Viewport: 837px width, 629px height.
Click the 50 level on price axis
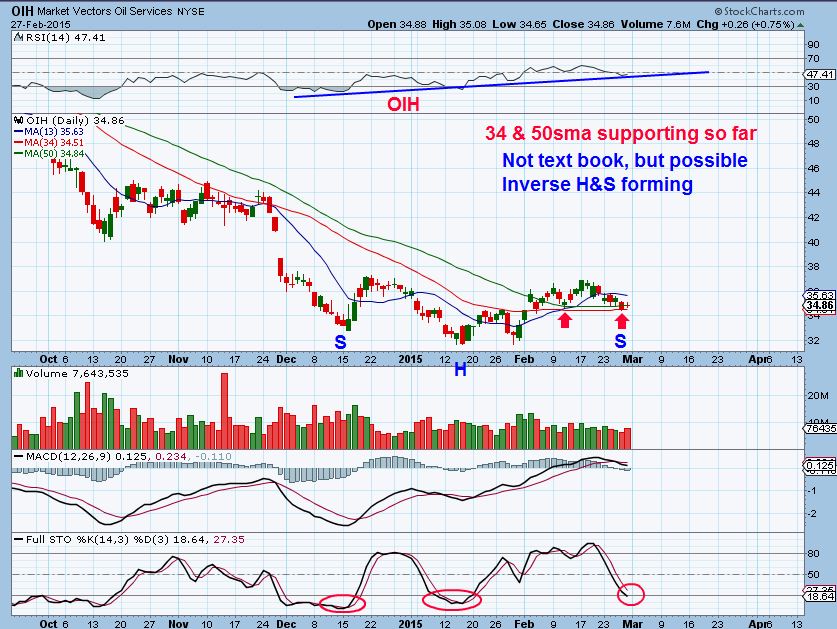[814, 120]
